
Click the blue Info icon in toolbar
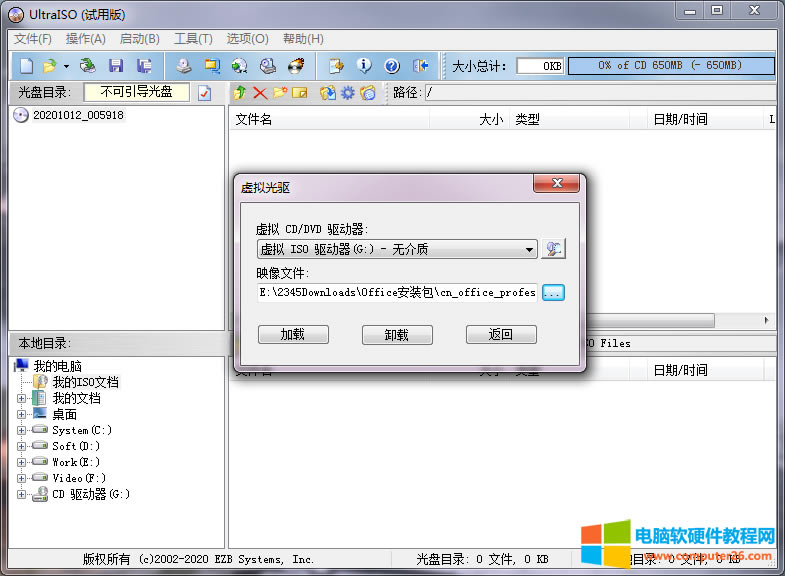pos(364,66)
